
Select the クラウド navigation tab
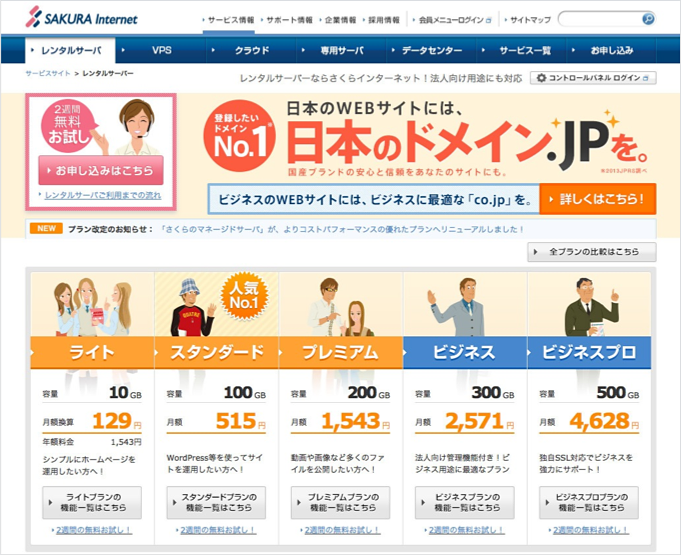(251, 50)
